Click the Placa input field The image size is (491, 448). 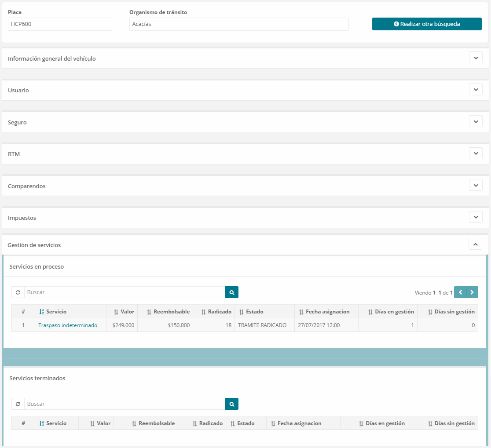60,24
